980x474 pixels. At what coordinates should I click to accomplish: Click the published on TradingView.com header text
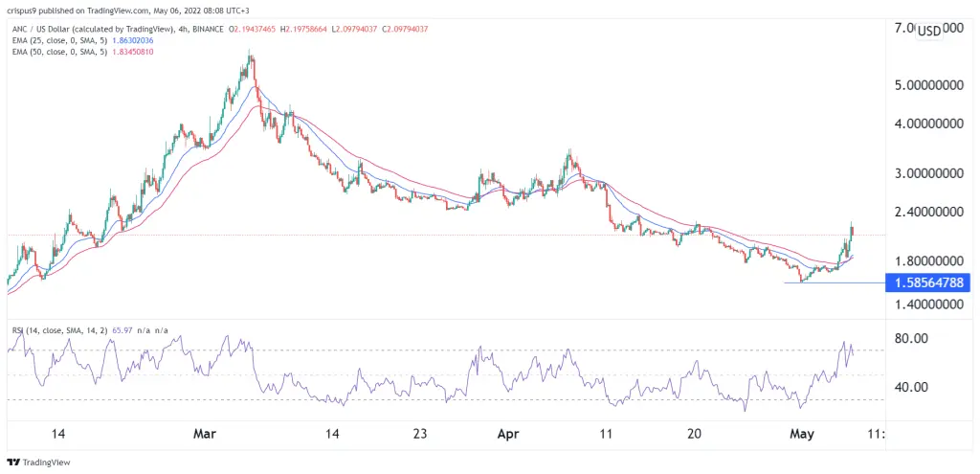[92, 10]
